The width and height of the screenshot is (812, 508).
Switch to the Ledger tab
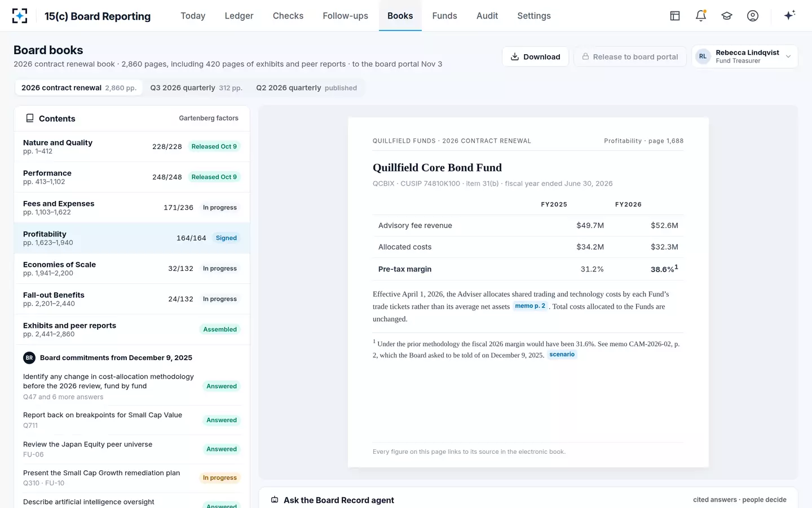(239, 16)
